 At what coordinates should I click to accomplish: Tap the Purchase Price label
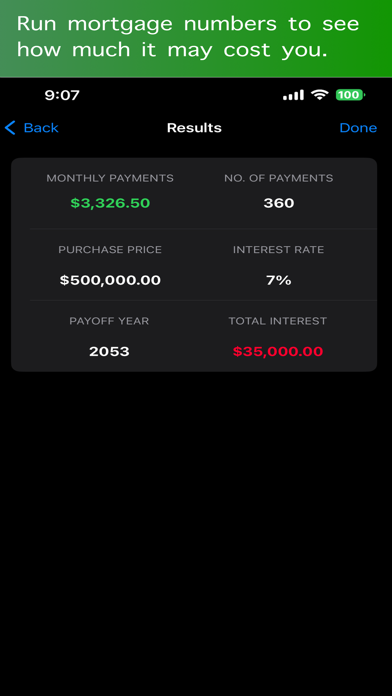point(110,250)
